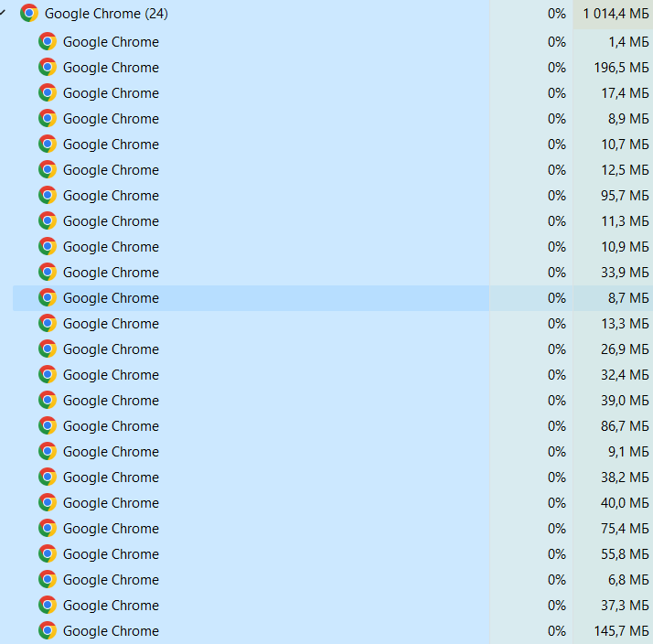Click the memory value 8,9 МБ

tap(628, 119)
